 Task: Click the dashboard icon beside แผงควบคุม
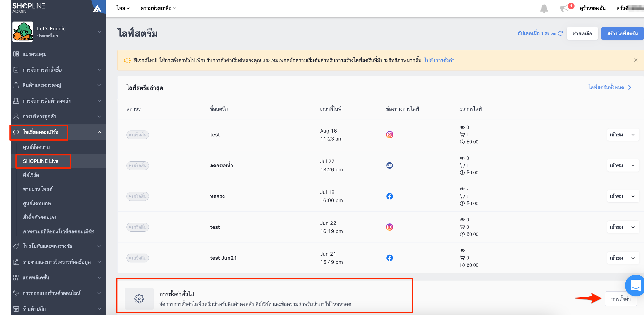point(16,54)
